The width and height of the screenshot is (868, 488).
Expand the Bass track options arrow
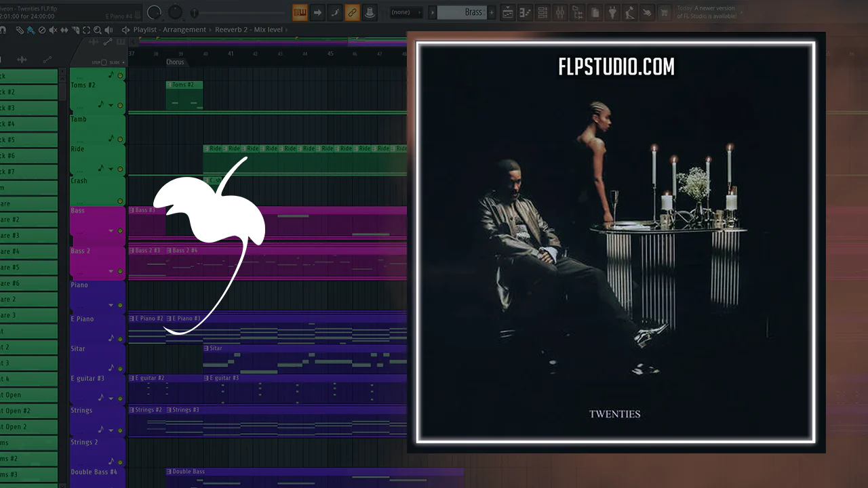pos(111,231)
